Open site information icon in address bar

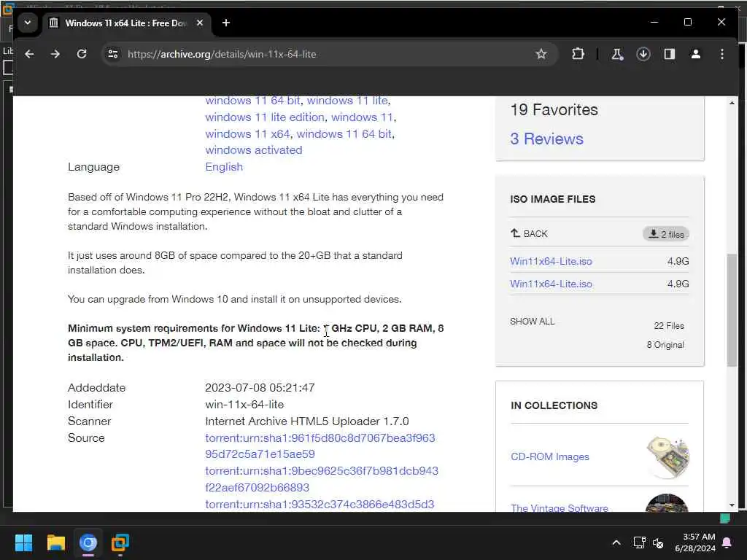click(x=113, y=54)
